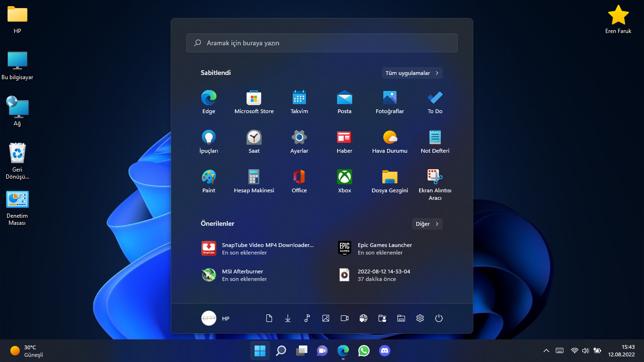Switch to Edge on the taskbar

pos(343,351)
